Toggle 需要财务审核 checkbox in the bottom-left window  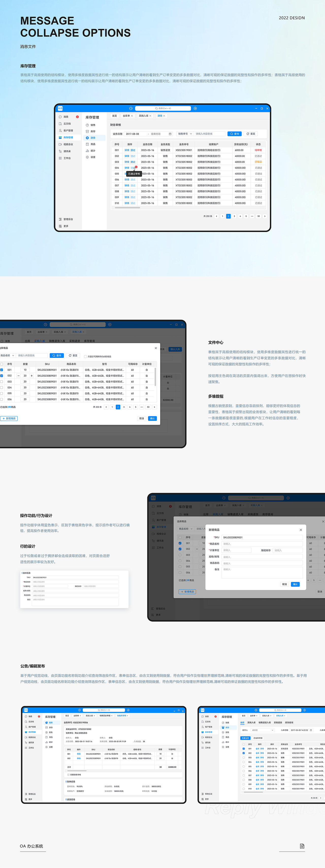pos(69,775)
